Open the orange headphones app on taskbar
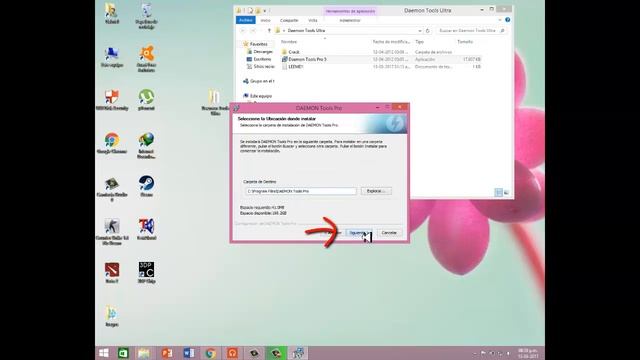The image size is (640, 360). (233, 353)
